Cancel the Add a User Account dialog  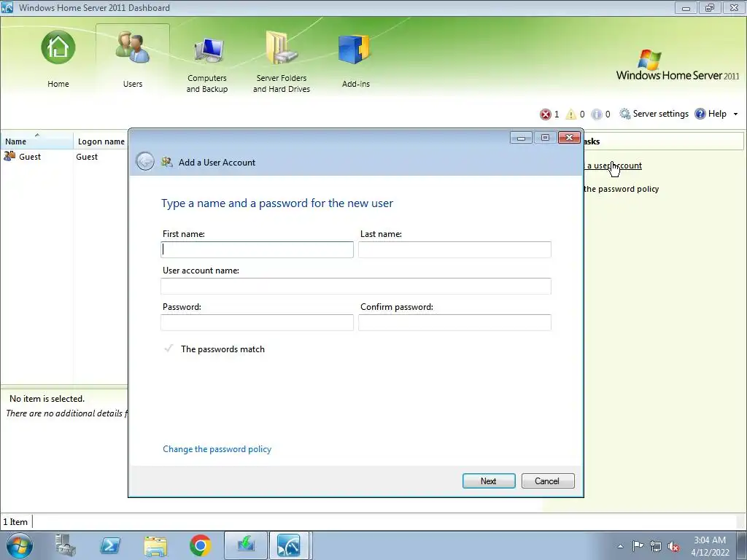pos(548,481)
